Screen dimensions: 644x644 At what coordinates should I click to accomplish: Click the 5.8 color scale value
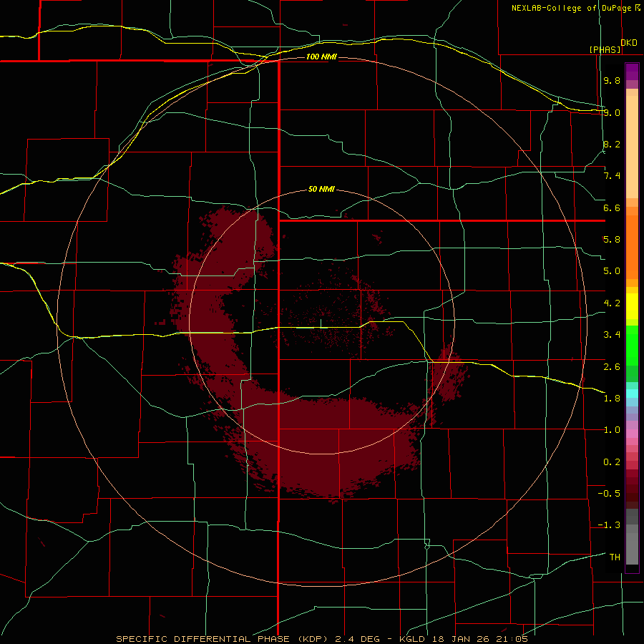612,240
